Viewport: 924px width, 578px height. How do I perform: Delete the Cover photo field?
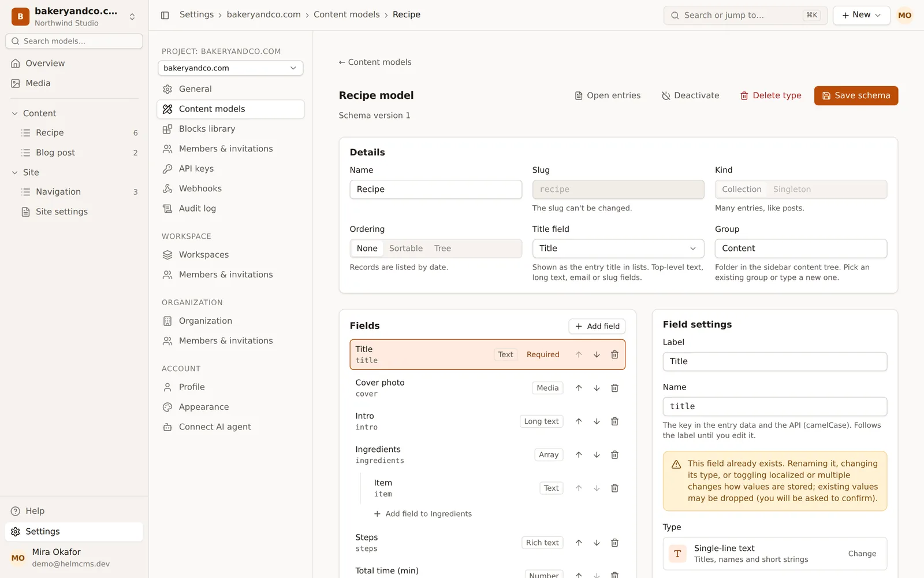click(614, 388)
